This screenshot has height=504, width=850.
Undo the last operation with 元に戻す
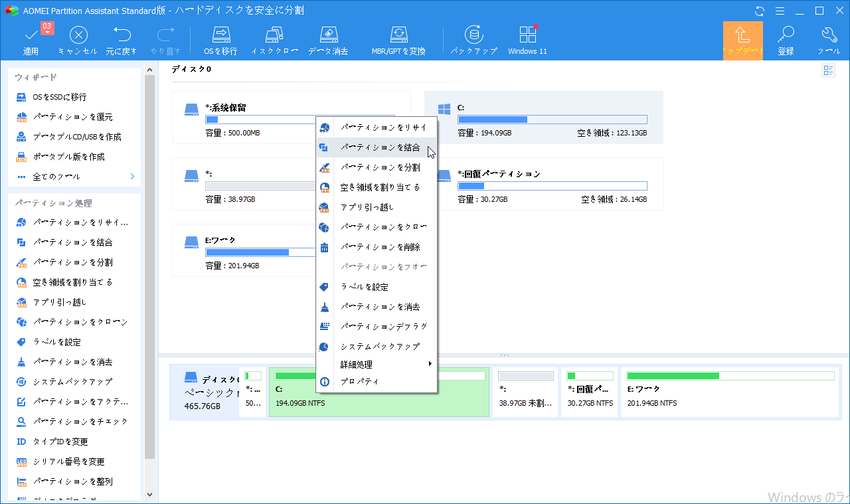[122, 41]
